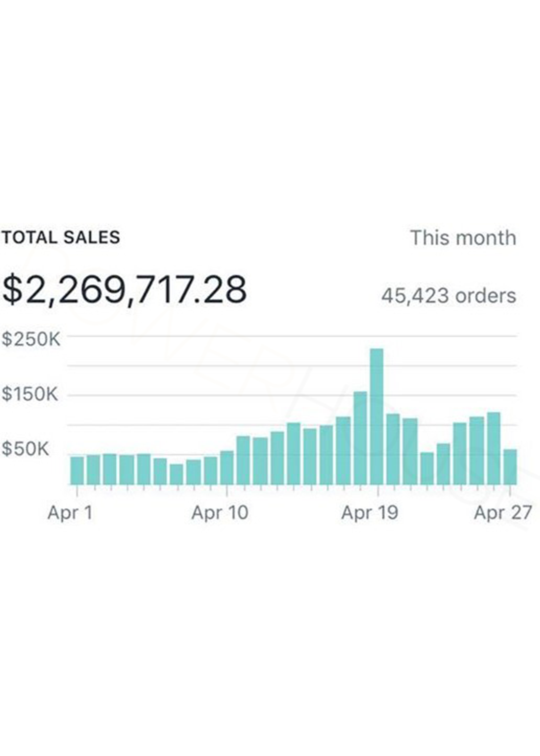This screenshot has height=756, width=540.
Task: Click the $250K y-axis label
Action: [x=31, y=339]
